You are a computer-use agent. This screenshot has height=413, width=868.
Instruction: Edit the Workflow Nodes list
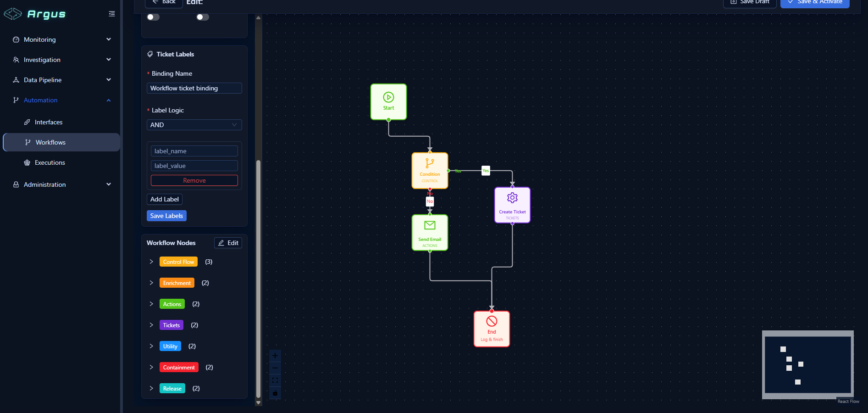[228, 243]
